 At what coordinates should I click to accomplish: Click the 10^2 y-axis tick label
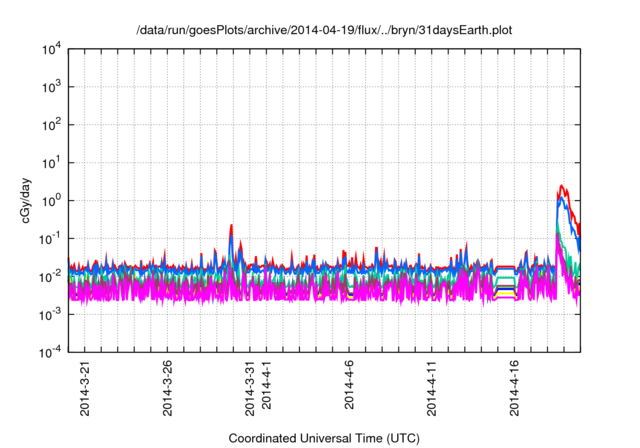pyautogui.click(x=52, y=125)
